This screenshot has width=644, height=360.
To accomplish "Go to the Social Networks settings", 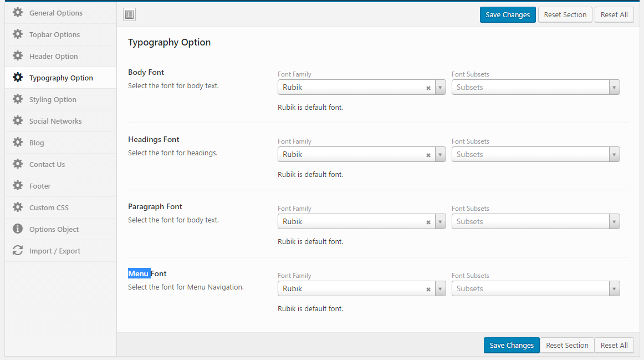I will pos(55,121).
